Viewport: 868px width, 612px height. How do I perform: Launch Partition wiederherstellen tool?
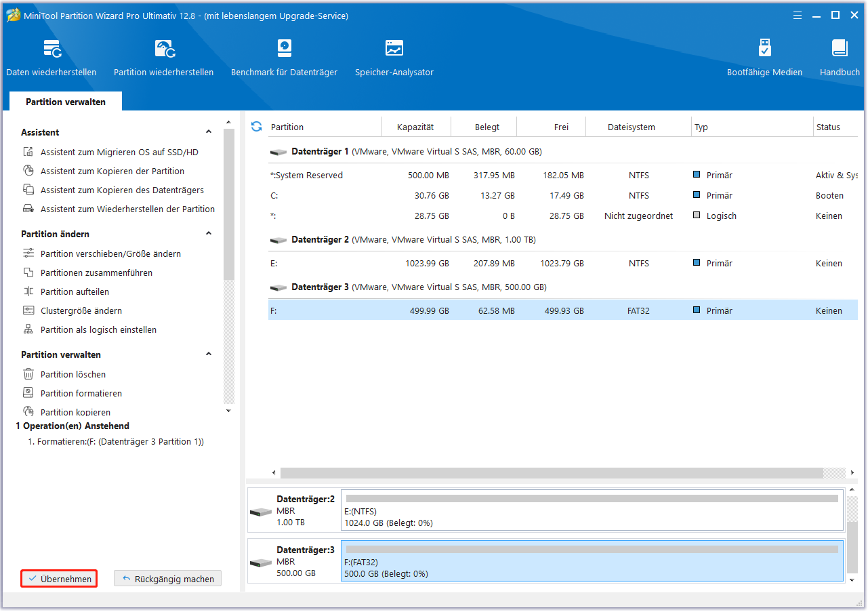click(163, 58)
